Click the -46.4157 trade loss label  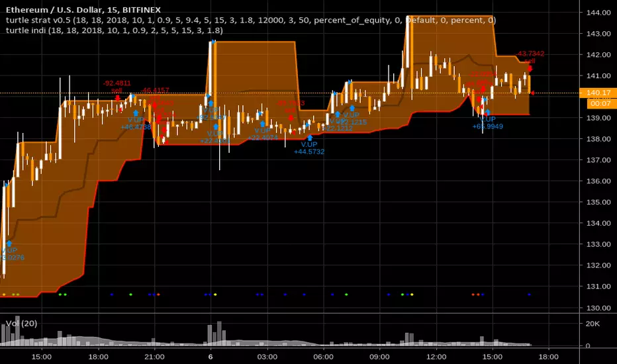[x=155, y=91]
